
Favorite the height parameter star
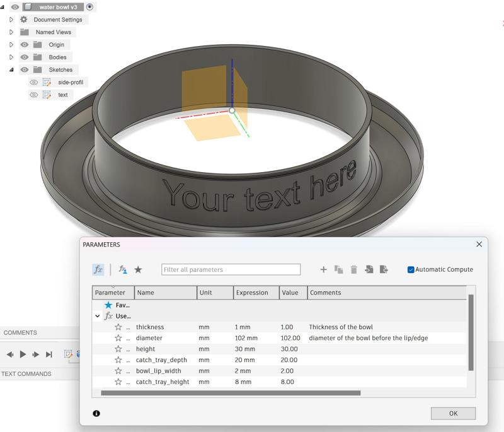[118, 349]
